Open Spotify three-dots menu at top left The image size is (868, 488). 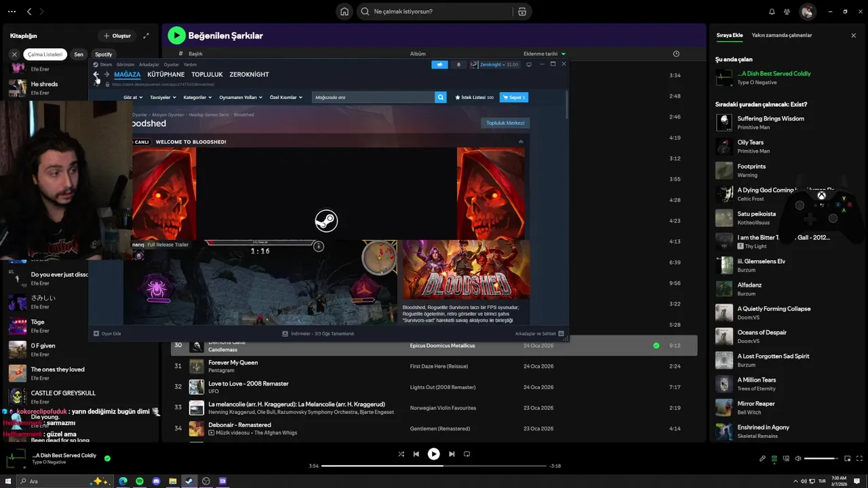[x=12, y=12]
